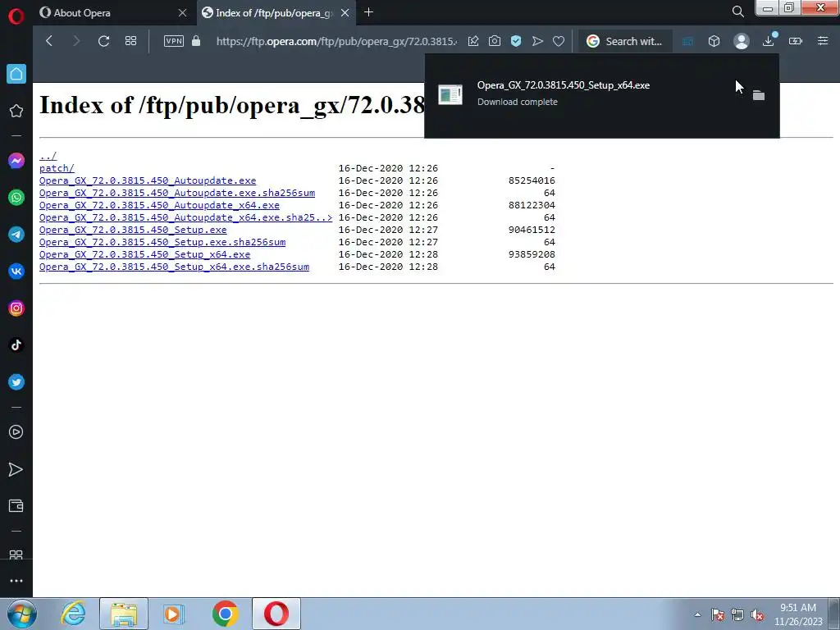The width and height of the screenshot is (840, 630).
Task: Open network tray icon
Action: click(737, 614)
